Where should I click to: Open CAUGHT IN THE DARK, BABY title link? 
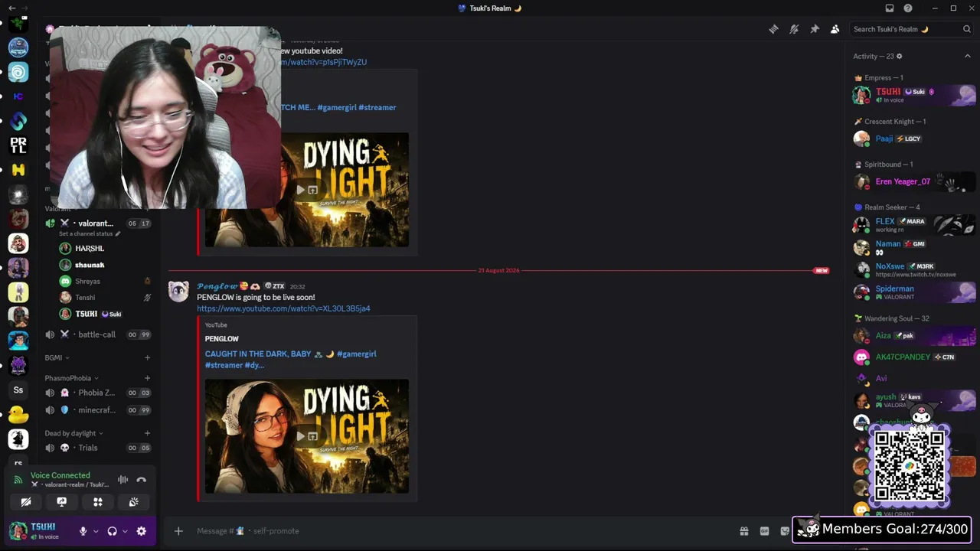click(290, 359)
